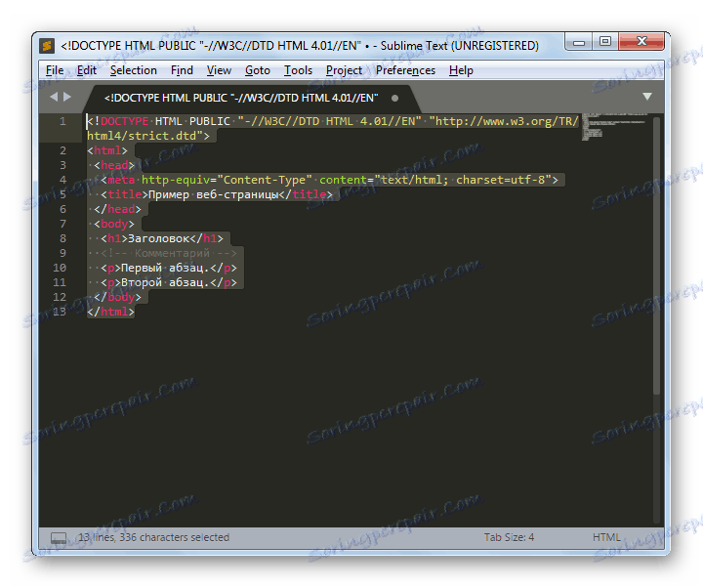Click the heading text "Заголовок"
703x588 pixels.
[x=159, y=238]
